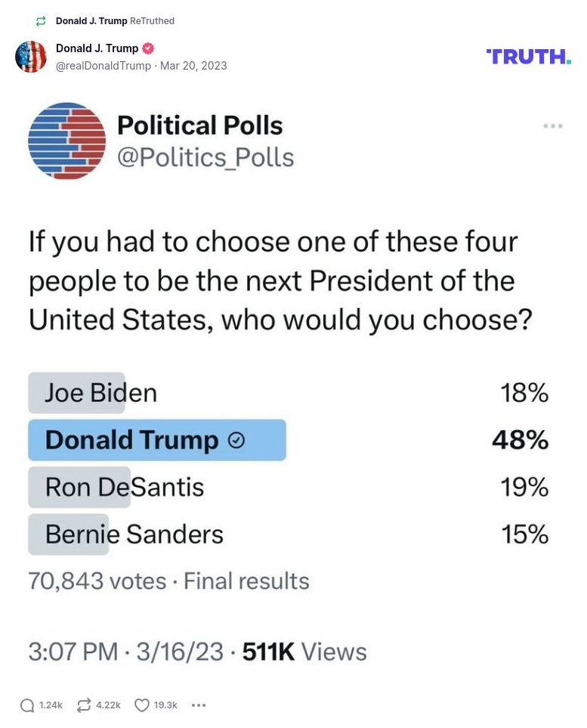Open the embedded post's three-dot options icon
The image size is (587, 728).
[552, 125]
